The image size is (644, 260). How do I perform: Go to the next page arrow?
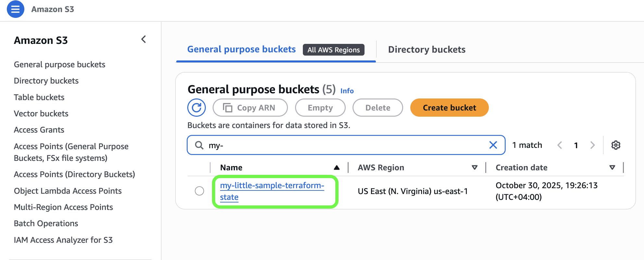(x=593, y=145)
